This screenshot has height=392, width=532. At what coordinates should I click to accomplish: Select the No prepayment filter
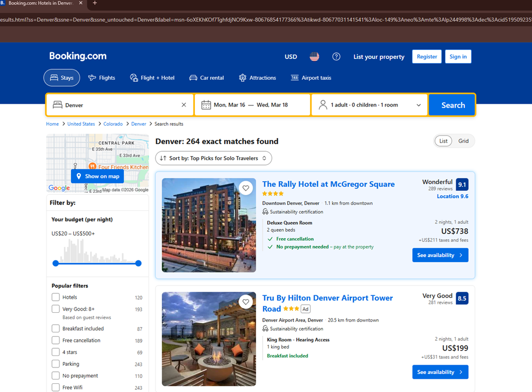coord(56,376)
